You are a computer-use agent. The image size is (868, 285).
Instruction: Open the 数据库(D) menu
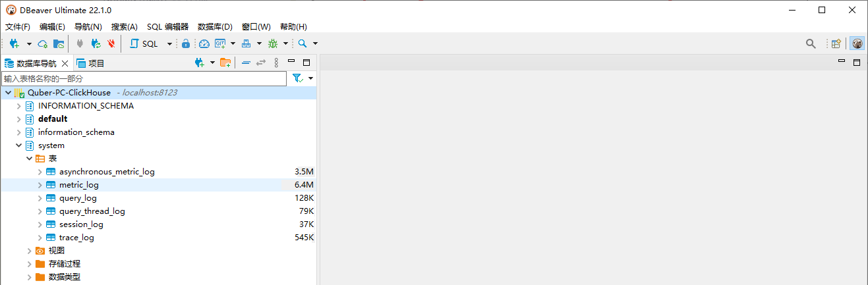[x=215, y=27]
